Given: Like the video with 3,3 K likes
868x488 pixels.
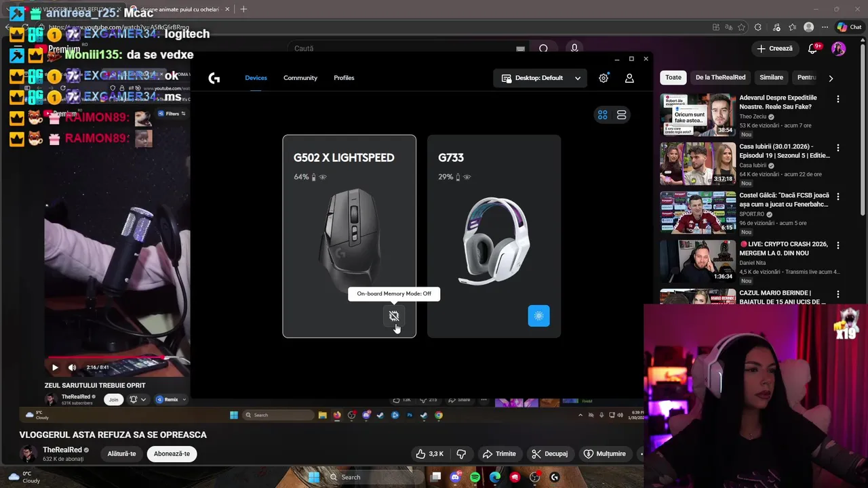Looking at the screenshot, I should click(x=430, y=454).
